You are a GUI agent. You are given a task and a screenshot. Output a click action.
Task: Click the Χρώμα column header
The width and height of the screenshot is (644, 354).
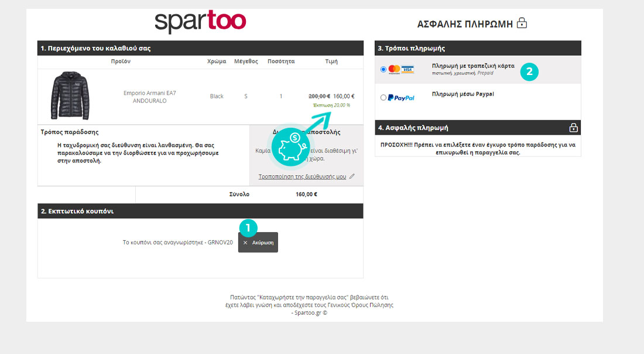point(217,62)
